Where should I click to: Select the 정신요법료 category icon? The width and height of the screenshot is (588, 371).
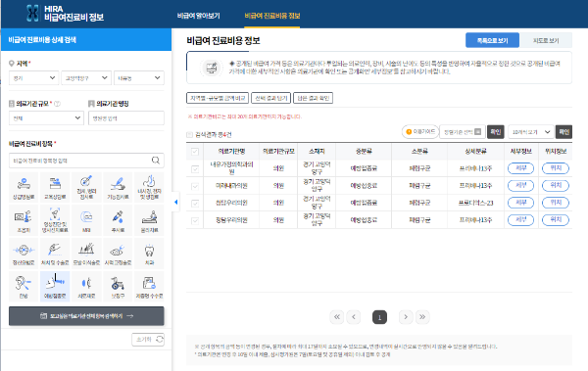[x=24, y=254]
